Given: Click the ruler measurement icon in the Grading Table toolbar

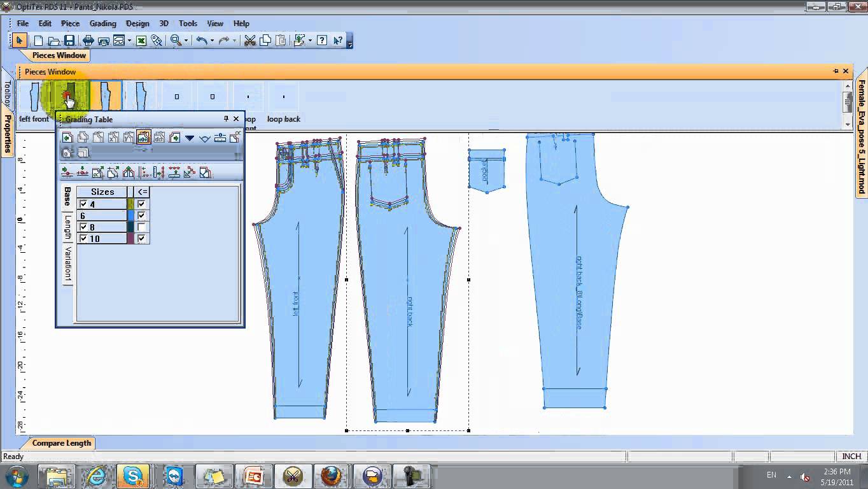Looking at the screenshot, I should coord(220,139).
